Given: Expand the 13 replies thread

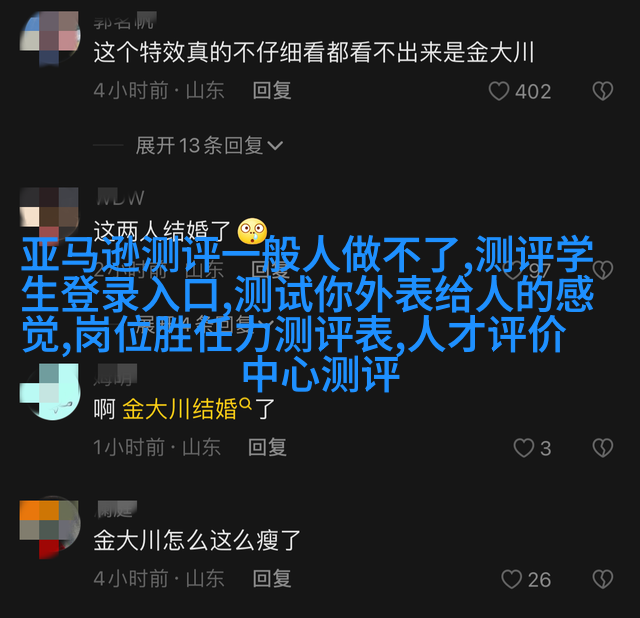Looking at the screenshot, I should coord(209,146).
